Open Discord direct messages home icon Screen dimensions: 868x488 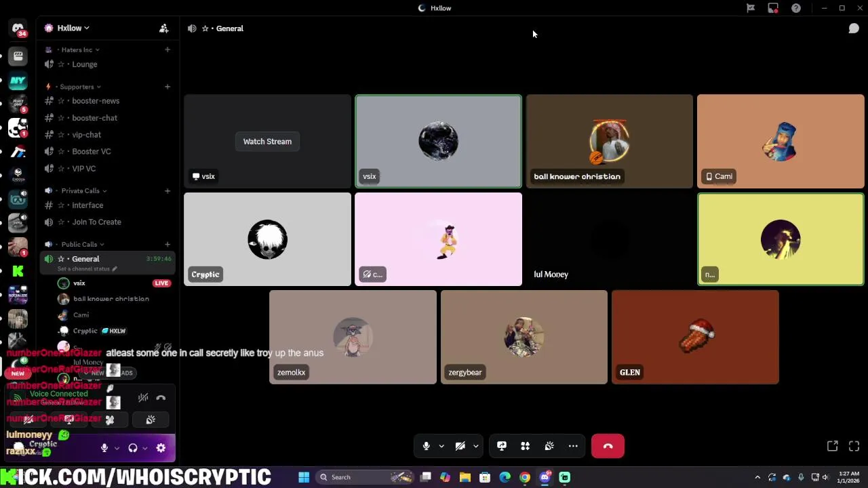18,29
